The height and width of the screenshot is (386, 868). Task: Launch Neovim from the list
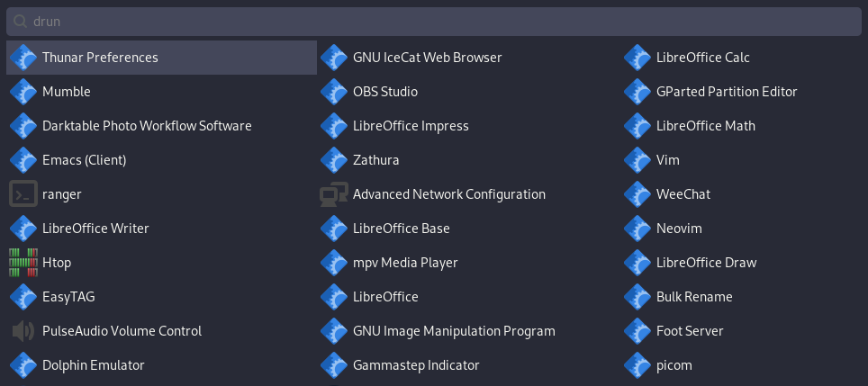[x=741, y=229]
